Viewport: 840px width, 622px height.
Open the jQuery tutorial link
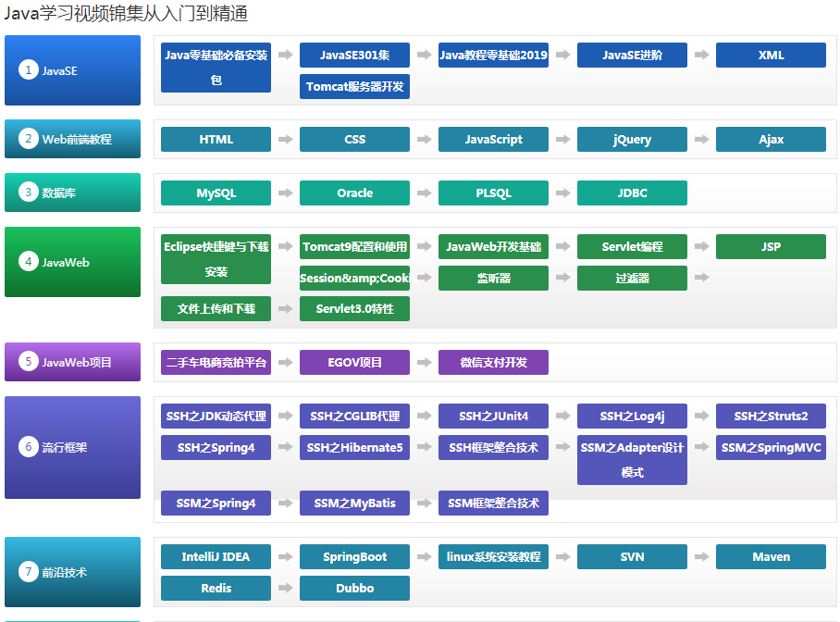click(x=632, y=140)
